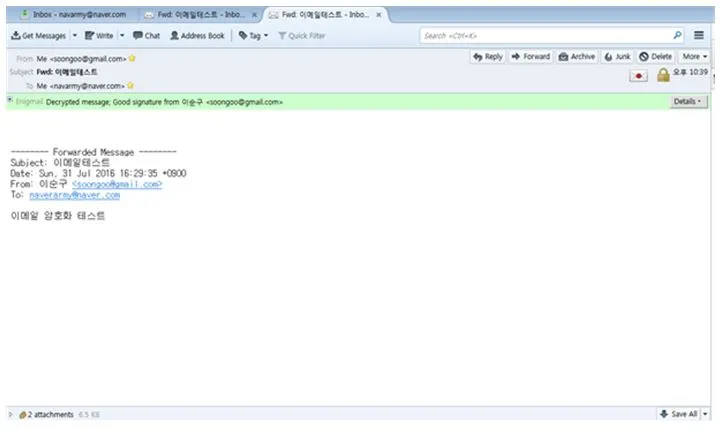This screenshot has width=720, height=430.
Task: Click Save All attachments
Action: [679, 414]
